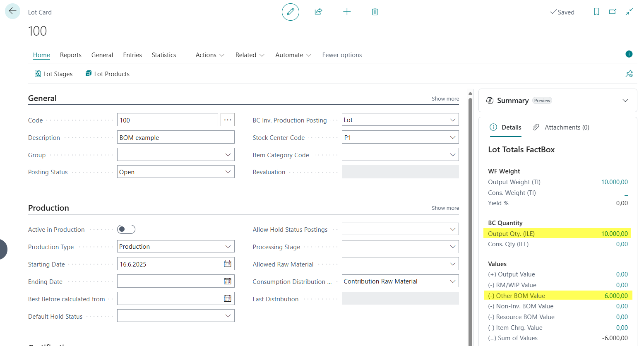644x346 pixels.
Task: Switch to the Attachments tab
Action: coord(561,127)
